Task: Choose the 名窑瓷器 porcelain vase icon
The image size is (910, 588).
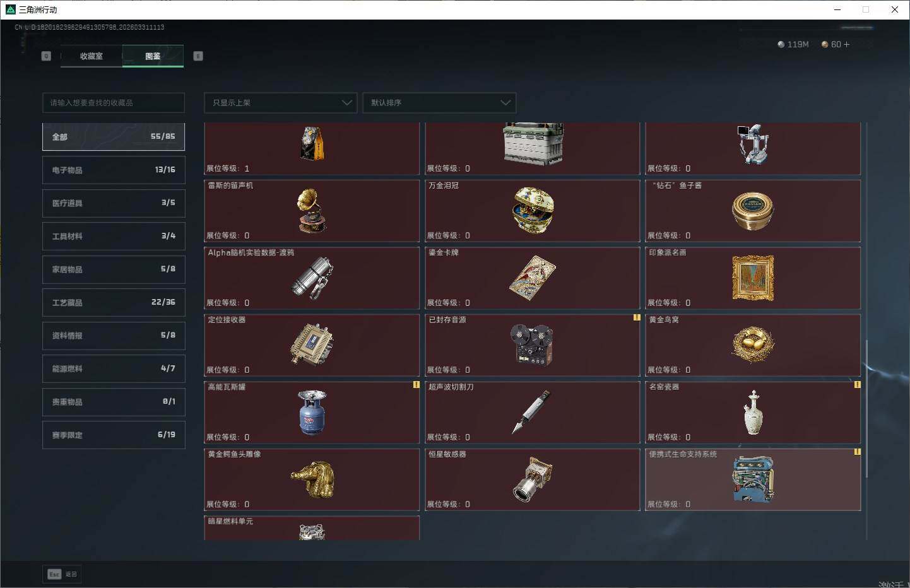Action: tap(753, 413)
